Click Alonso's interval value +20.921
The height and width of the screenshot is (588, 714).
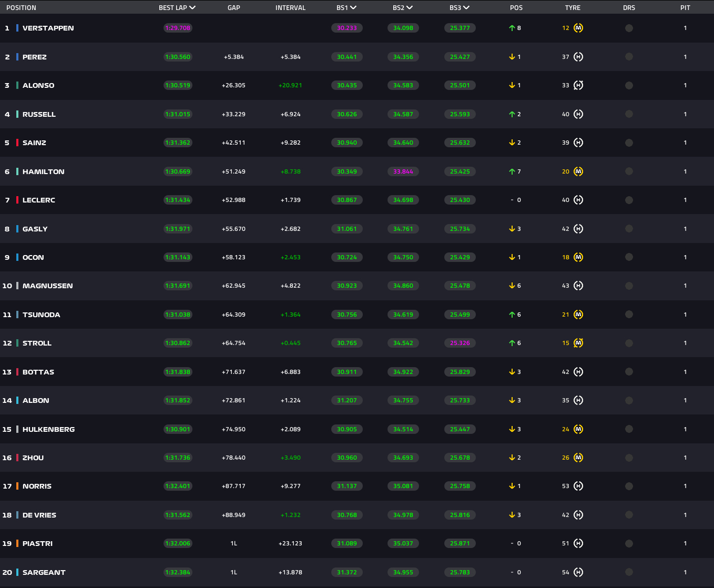click(x=290, y=85)
